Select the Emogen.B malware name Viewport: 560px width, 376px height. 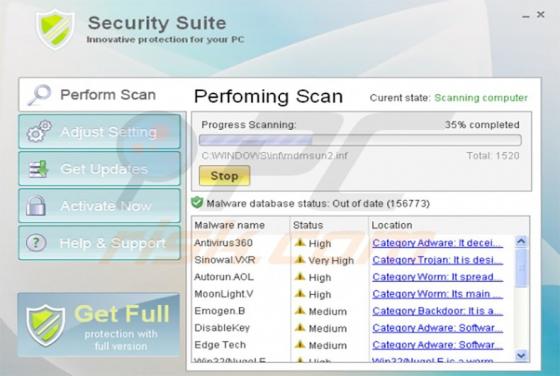220,311
